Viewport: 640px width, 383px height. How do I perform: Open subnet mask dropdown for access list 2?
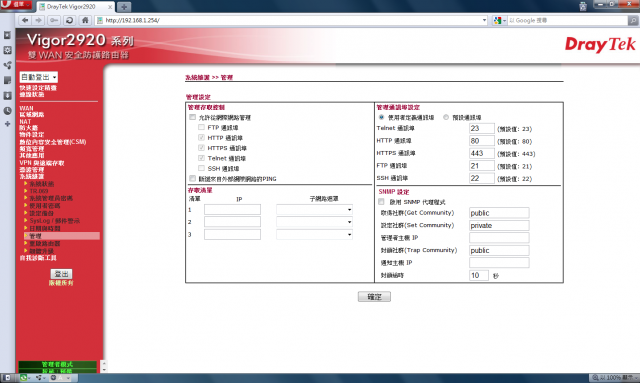314,222
